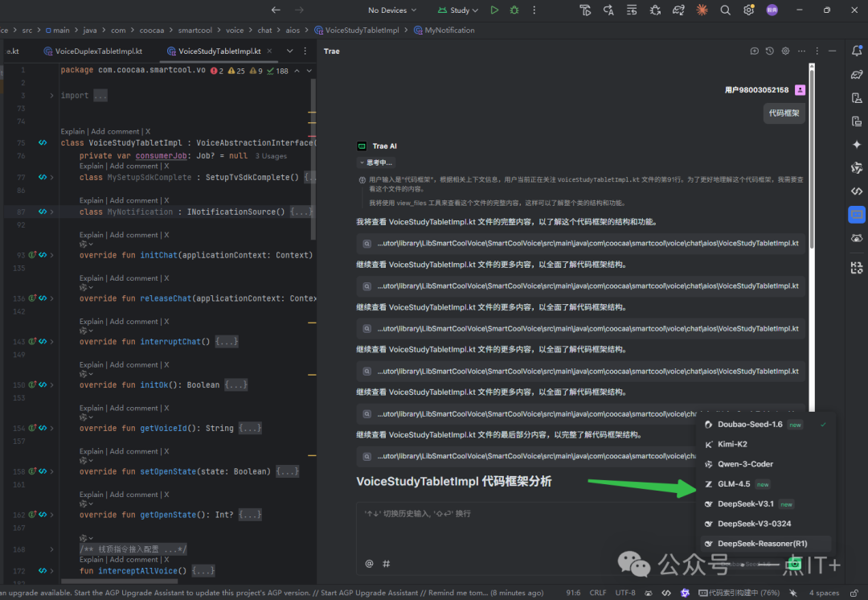The height and width of the screenshot is (600, 868).
Task: Expand the folded import block
Action: (51, 96)
